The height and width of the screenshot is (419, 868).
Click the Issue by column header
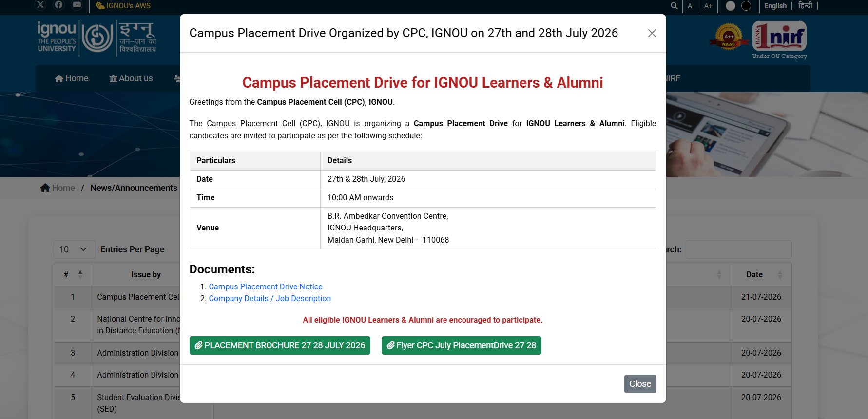[146, 275]
